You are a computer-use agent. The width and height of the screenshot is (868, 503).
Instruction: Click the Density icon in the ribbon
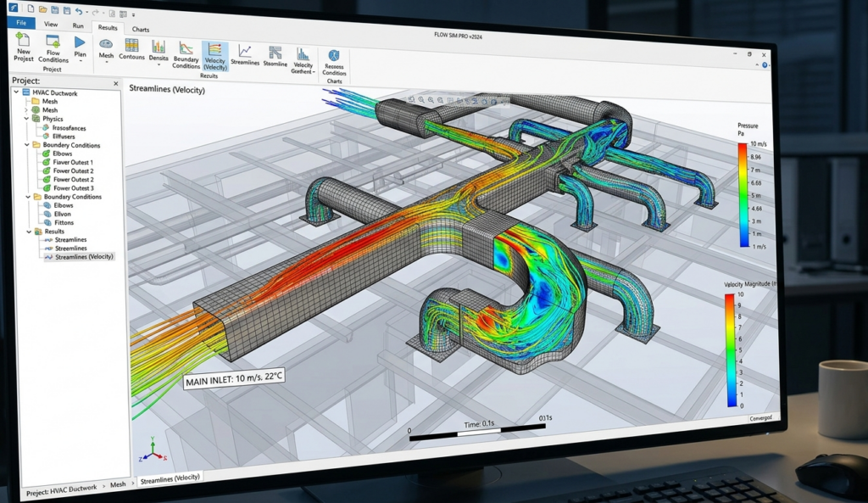pos(159,48)
